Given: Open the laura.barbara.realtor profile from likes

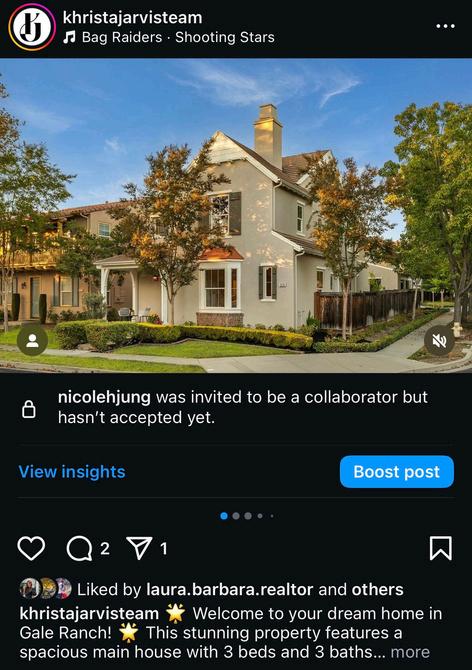Looking at the screenshot, I should (230, 590).
